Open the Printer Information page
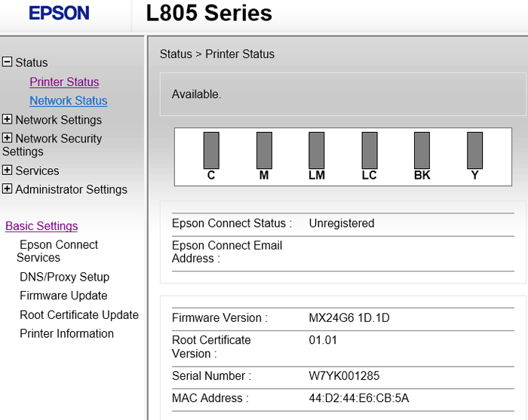 [x=66, y=334]
